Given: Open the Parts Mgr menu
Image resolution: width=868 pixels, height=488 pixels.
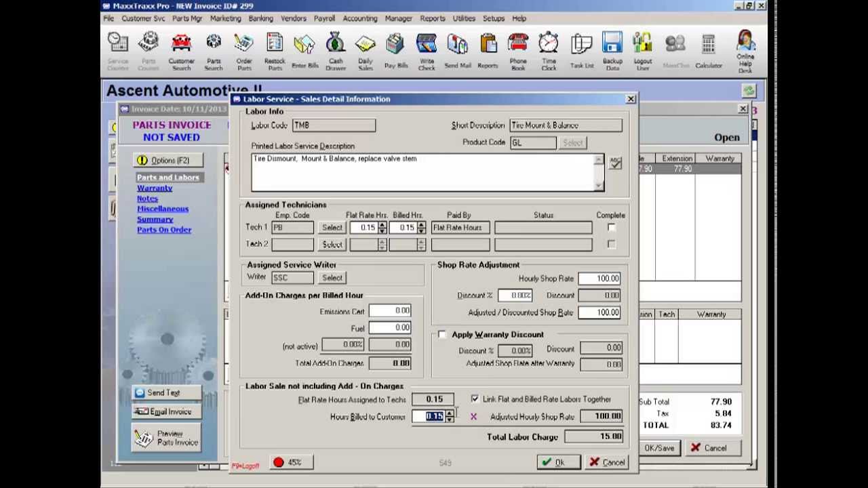Looking at the screenshot, I should click(x=187, y=18).
